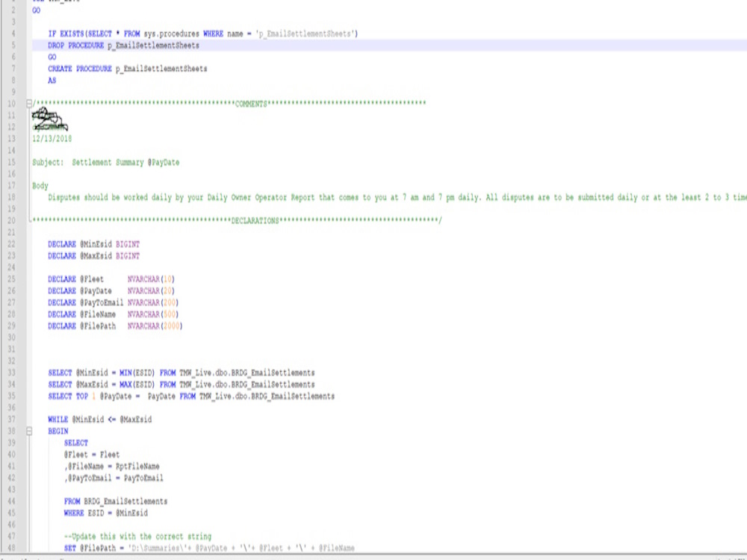Click the SELECT @MinEsid = MIN(ESID) line

click(182, 373)
